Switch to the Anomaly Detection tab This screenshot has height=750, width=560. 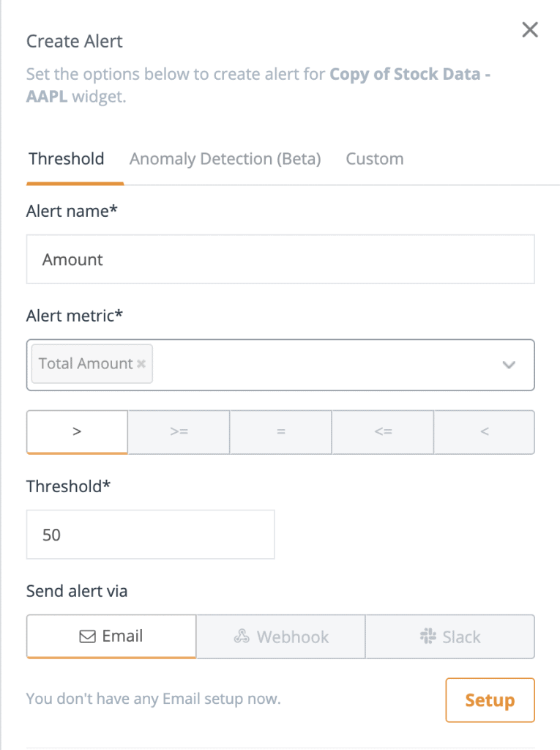(225, 158)
